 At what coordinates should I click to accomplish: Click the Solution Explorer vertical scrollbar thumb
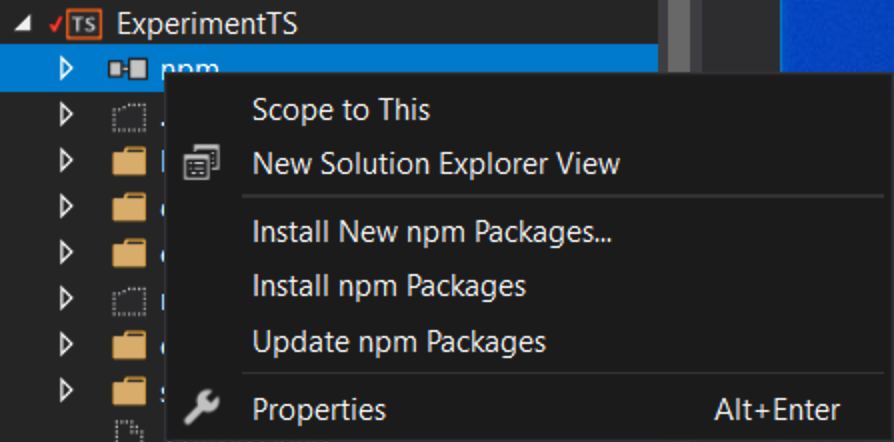coord(679,36)
